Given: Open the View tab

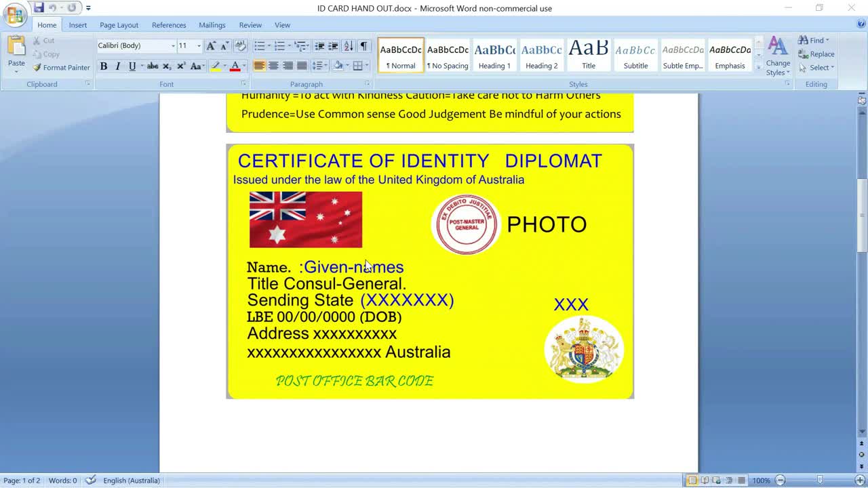Looking at the screenshot, I should point(282,25).
